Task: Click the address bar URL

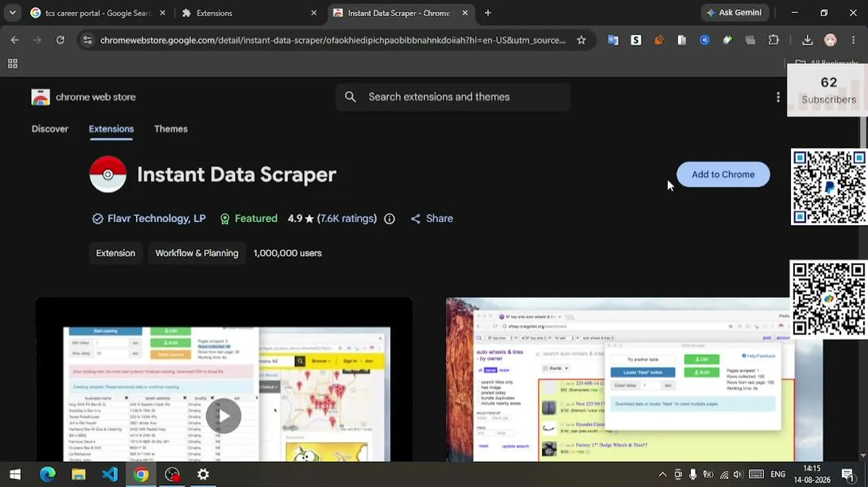Action: click(333, 40)
